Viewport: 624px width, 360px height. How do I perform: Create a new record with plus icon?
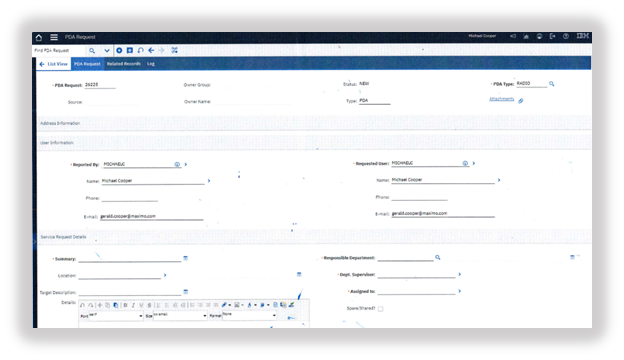click(119, 50)
